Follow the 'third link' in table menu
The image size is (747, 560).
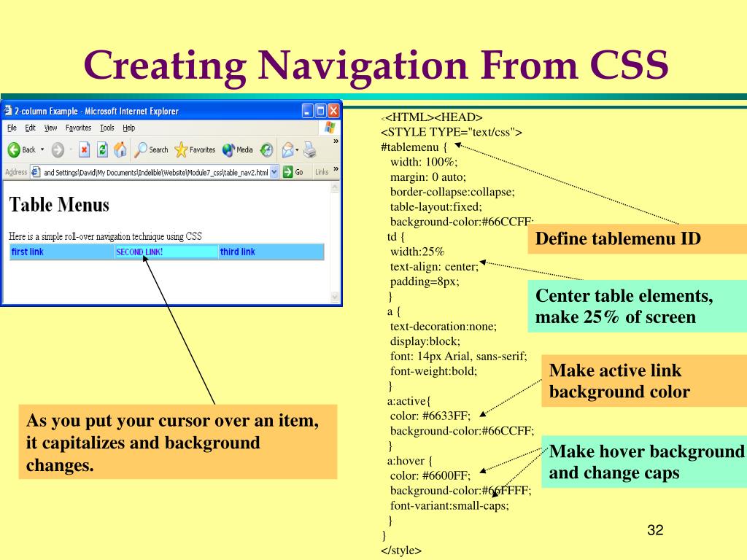[x=237, y=252]
